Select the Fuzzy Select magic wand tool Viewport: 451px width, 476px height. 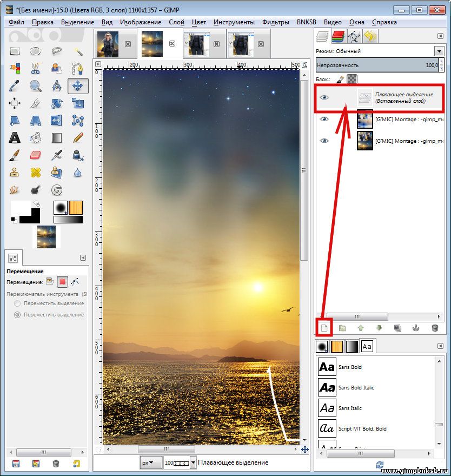coord(78,51)
